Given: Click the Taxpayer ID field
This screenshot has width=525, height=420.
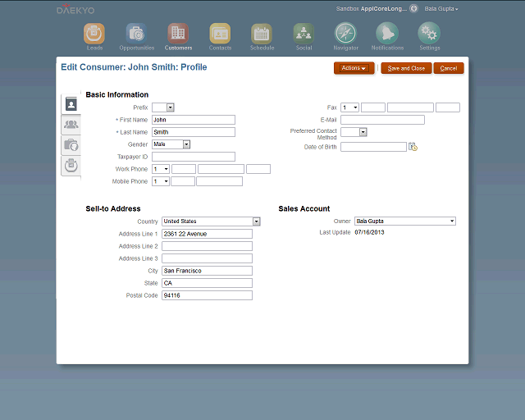Looking at the screenshot, I should pyautogui.click(x=194, y=157).
